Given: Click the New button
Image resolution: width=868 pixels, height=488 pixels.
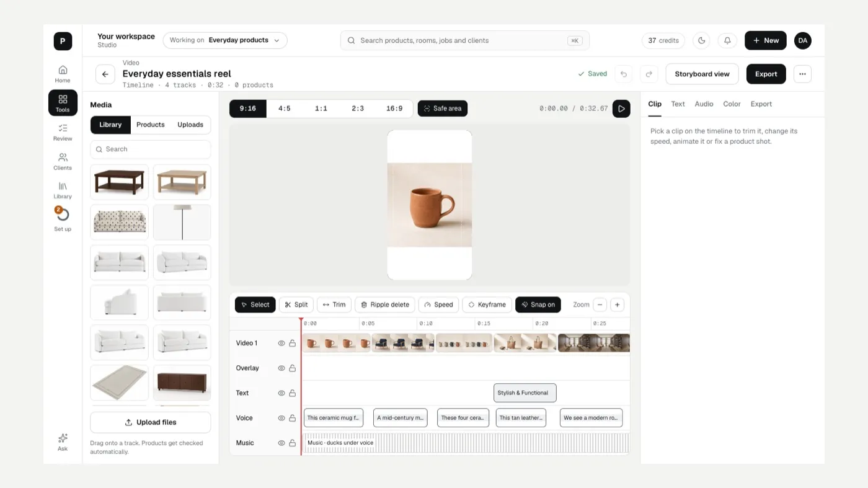Looking at the screenshot, I should click(x=766, y=40).
